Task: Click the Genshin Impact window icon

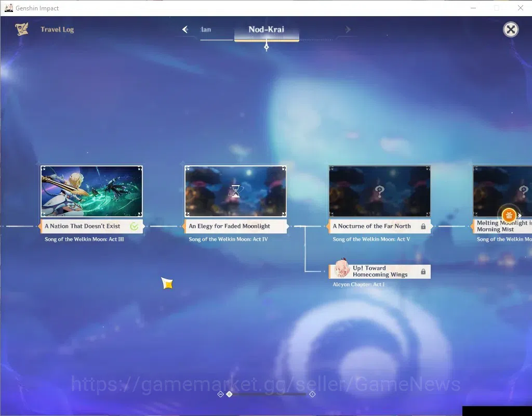Action: click(x=8, y=8)
